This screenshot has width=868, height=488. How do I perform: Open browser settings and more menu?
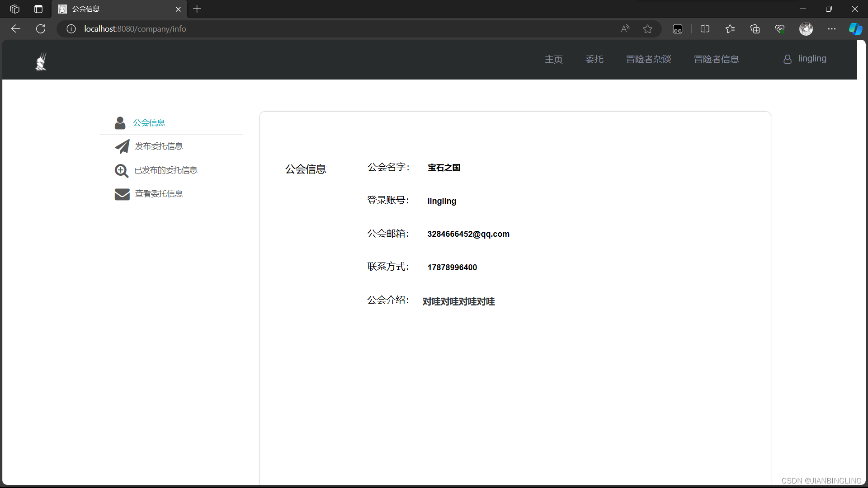coord(831,29)
